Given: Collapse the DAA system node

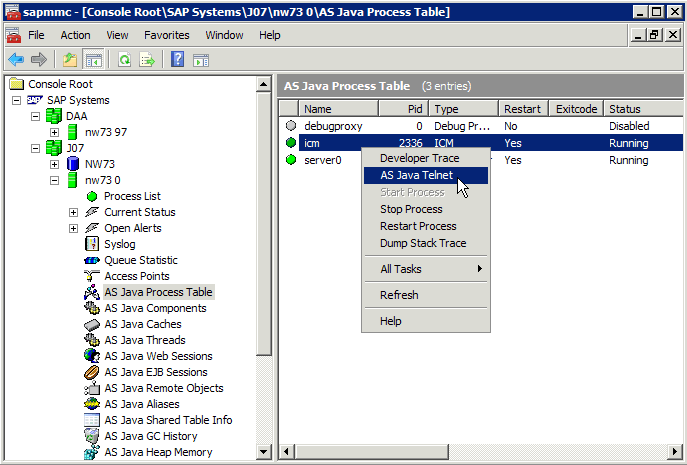Looking at the screenshot, I should point(35,116).
